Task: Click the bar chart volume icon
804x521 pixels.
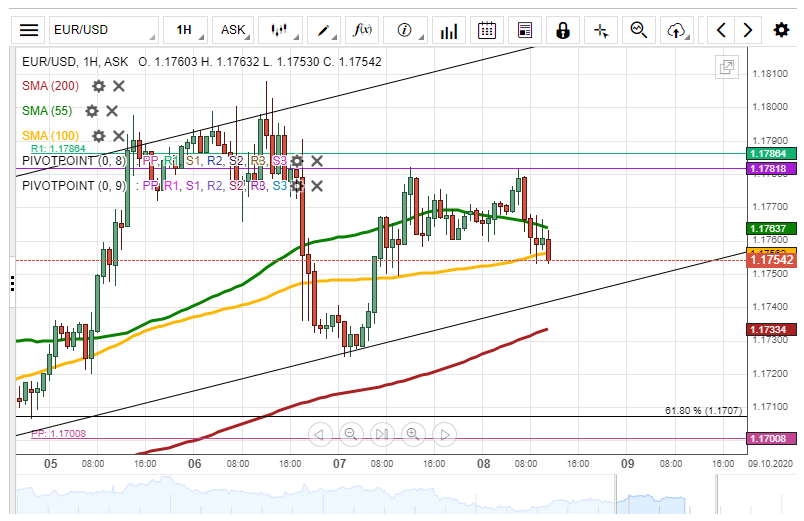Action: [449, 30]
